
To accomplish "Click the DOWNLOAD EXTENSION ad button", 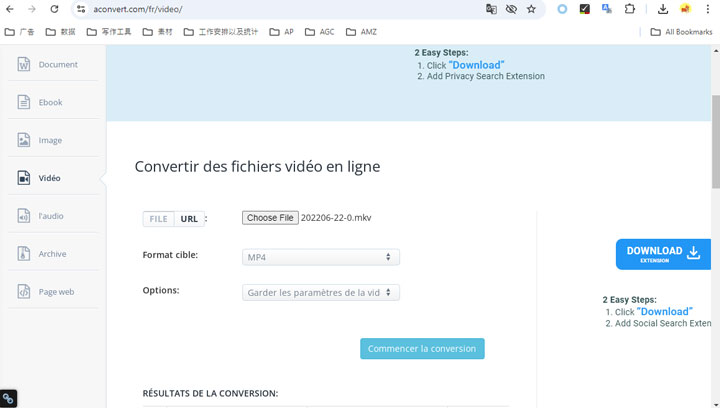I will click(663, 254).
